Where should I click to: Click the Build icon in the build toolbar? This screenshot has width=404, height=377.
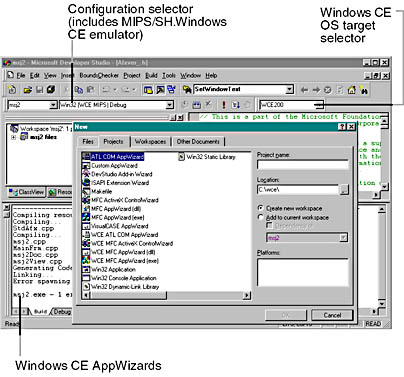tap(197, 105)
